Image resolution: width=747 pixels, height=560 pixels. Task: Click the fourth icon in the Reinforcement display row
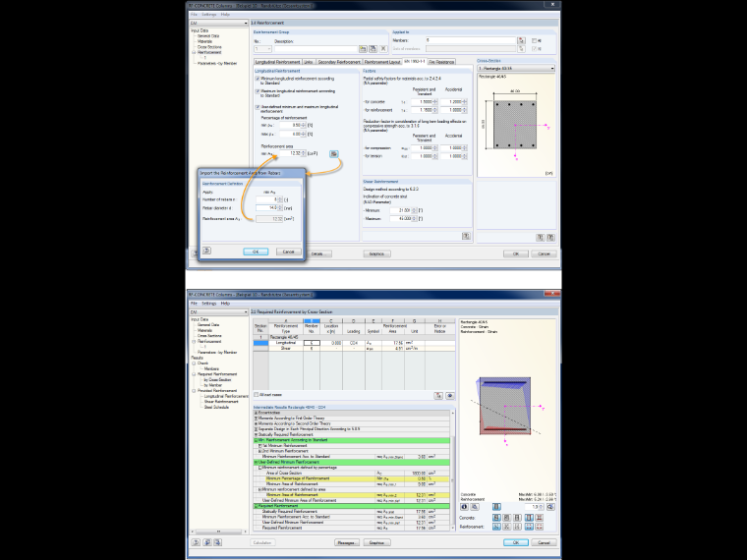coord(529,527)
